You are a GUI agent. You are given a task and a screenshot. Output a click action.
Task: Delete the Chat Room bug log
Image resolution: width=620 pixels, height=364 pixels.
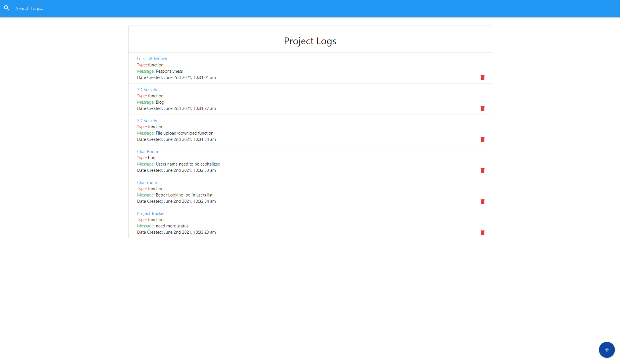[482, 170]
